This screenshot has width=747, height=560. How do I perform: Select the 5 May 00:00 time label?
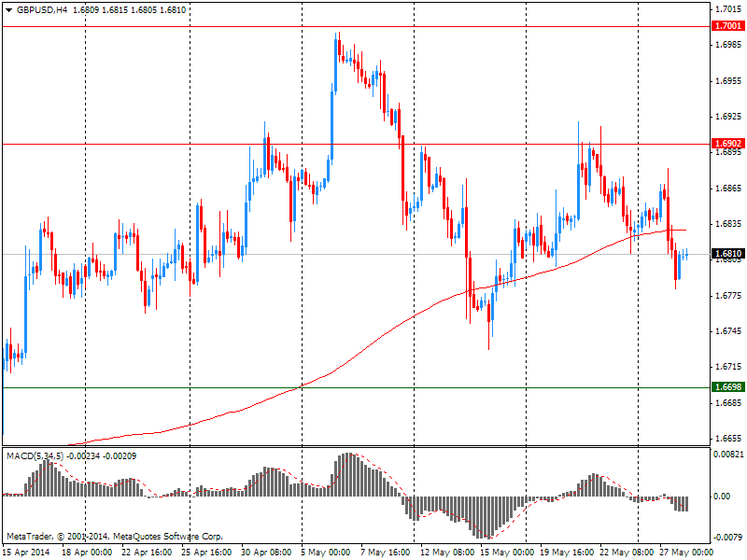tap(326, 553)
